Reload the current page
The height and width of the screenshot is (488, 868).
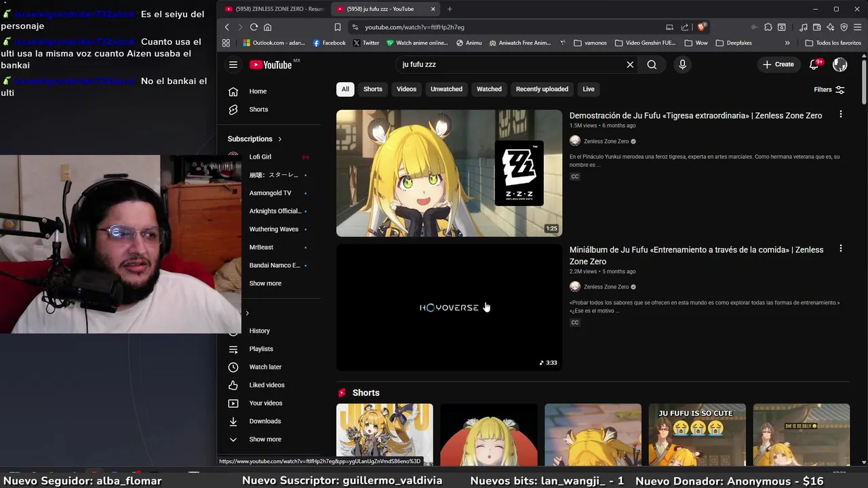click(254, 27)
